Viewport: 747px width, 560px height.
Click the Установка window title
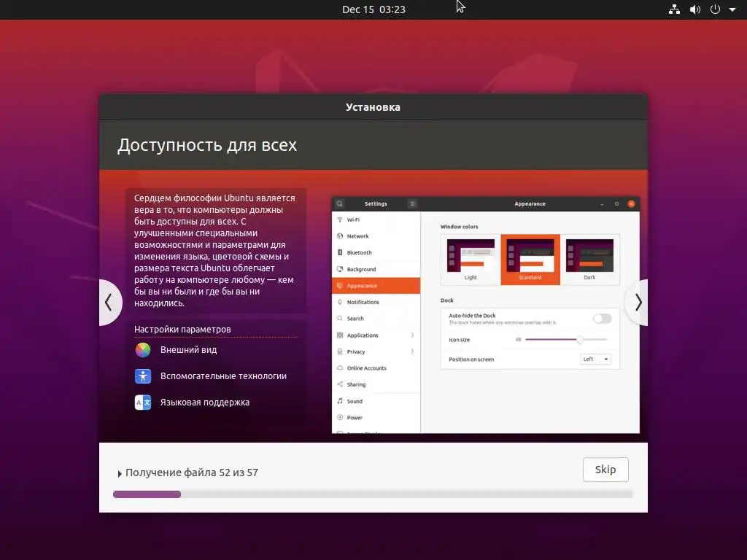tap(373, 107)
